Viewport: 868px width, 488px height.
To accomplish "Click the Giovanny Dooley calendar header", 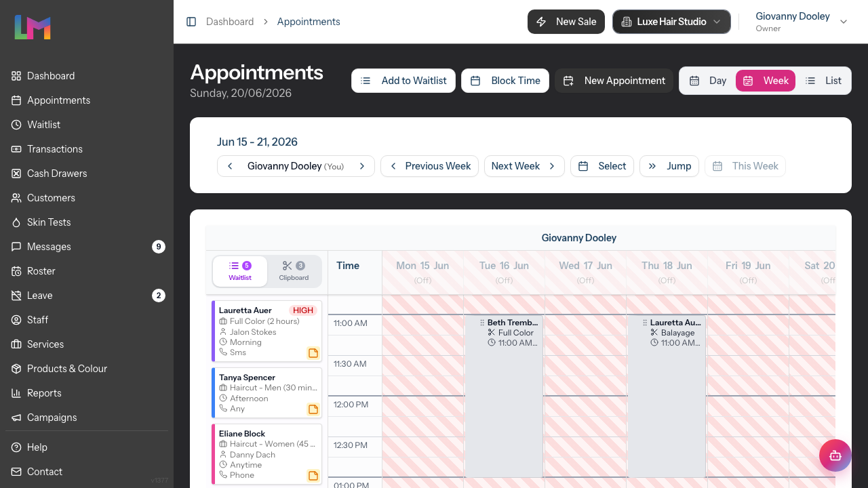I will pos(578,238).
